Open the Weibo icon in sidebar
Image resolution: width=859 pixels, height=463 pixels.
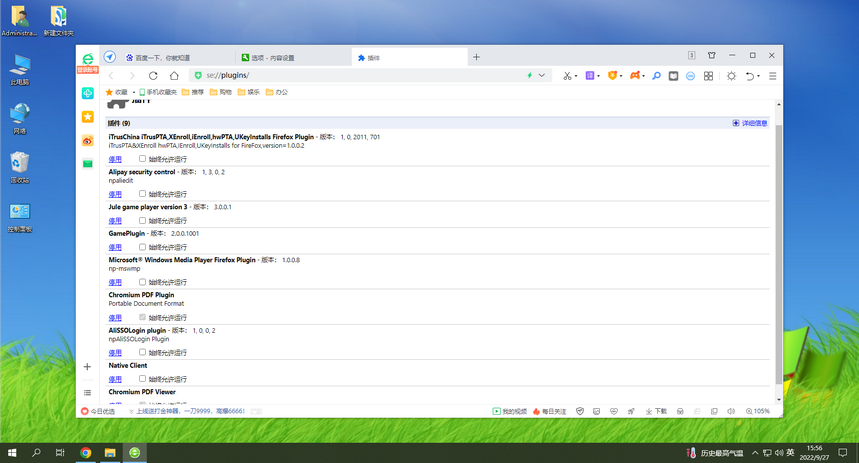coord(88,141)
